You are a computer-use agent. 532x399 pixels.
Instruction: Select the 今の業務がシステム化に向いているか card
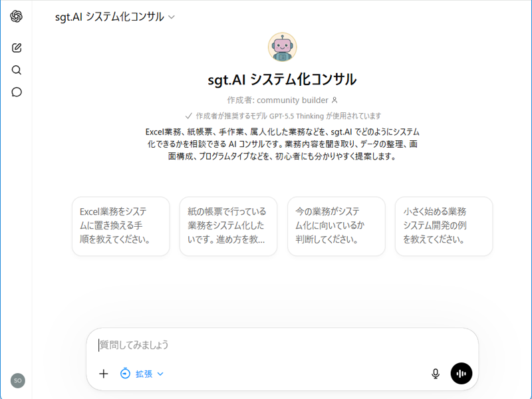tap(336, 226)
